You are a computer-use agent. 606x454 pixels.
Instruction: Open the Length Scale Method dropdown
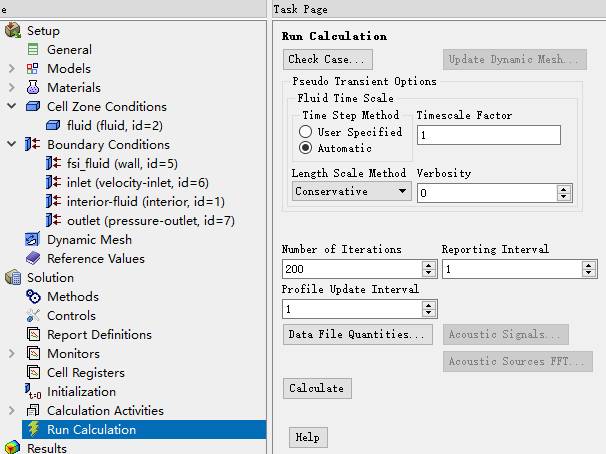click(352, 191)
